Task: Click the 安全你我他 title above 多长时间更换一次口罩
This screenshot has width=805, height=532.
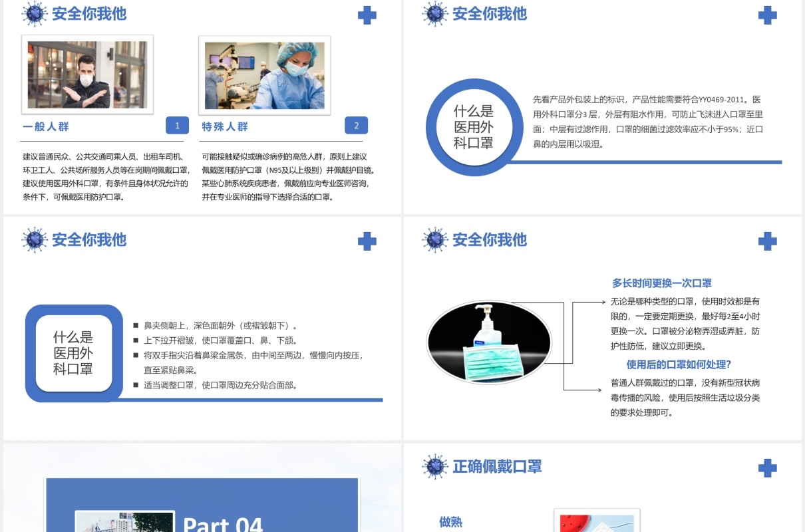Action: point(490,239)
